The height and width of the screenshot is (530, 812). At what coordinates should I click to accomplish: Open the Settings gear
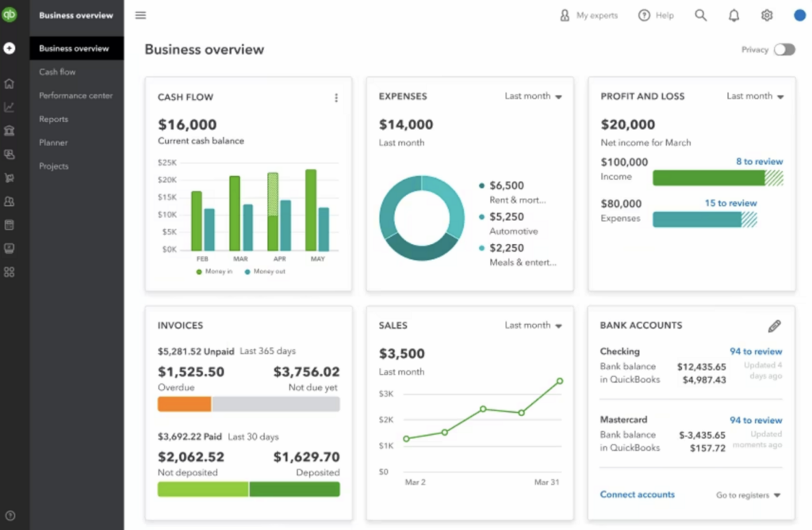tap(766, 14)
